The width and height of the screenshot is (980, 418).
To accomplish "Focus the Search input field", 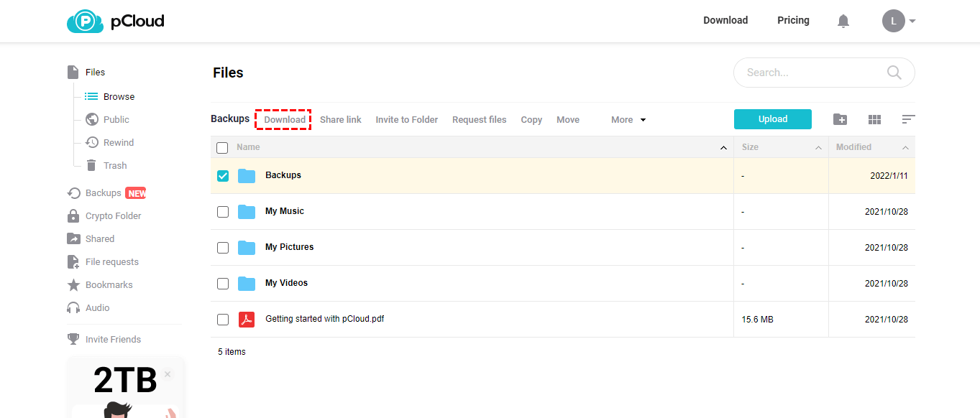I will (824, 73).
